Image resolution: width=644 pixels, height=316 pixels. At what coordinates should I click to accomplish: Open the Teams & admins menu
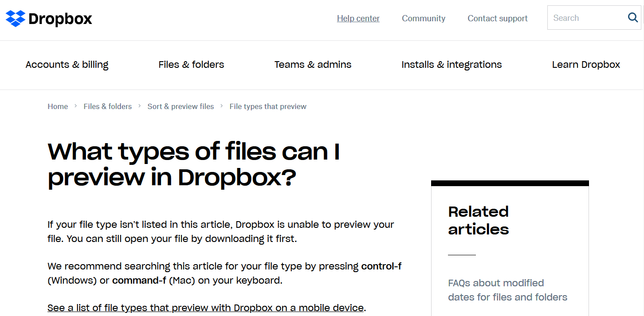[x=313, y=65]
